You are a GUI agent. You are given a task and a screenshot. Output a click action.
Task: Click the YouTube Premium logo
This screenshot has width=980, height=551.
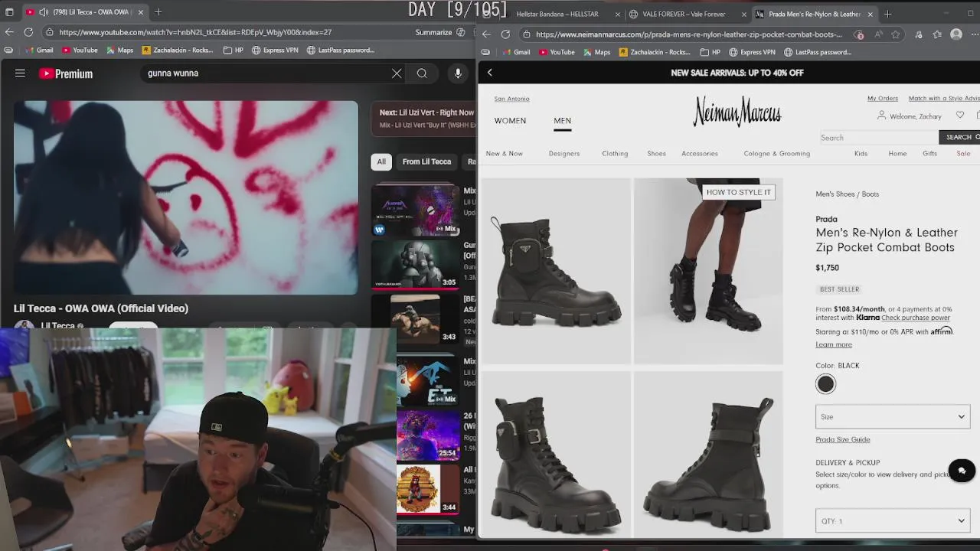pyautogui.click(x=66, y=73)
